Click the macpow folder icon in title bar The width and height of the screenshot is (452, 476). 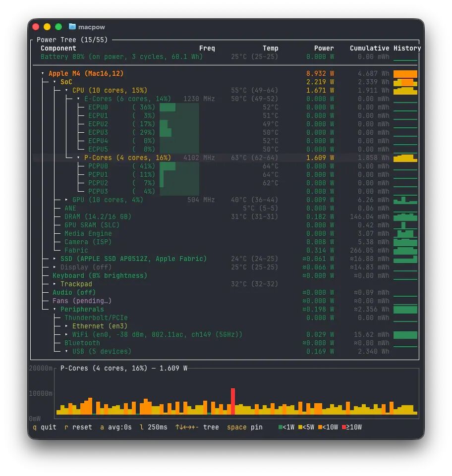pos(72,27)
